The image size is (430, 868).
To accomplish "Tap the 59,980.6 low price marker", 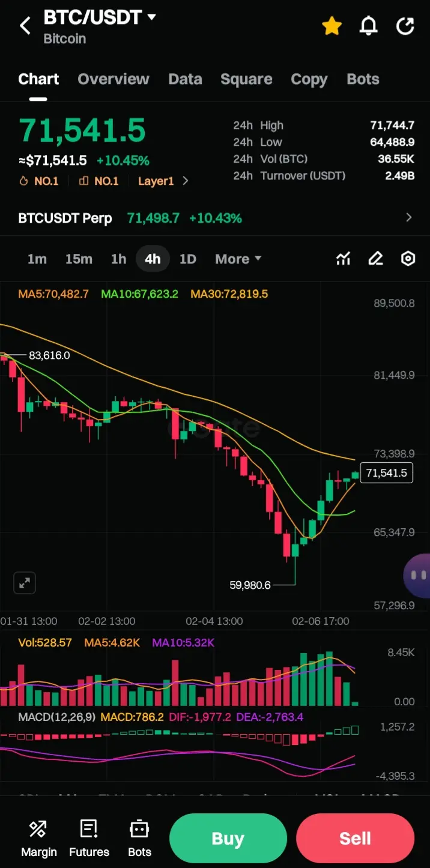I will 250,585.
